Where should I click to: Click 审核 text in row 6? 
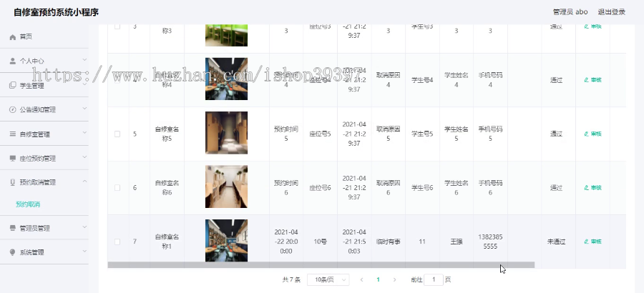pos(596,188)
